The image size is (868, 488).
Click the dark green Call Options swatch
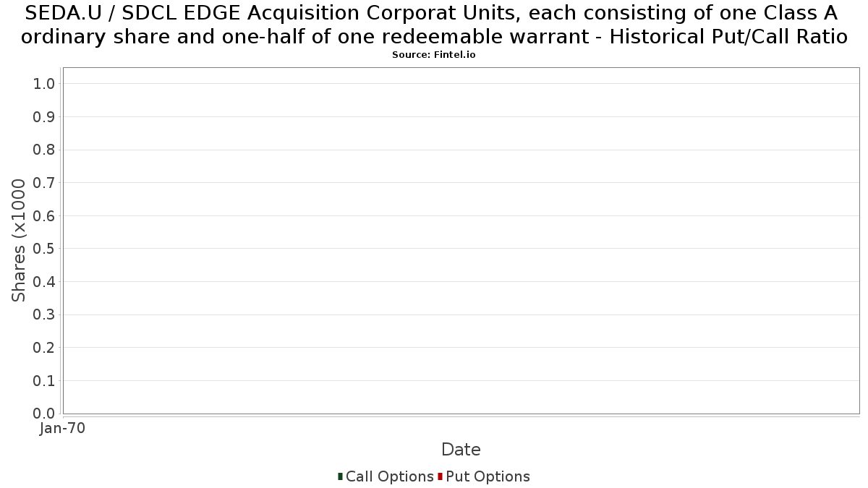click(x=340, y=476)
